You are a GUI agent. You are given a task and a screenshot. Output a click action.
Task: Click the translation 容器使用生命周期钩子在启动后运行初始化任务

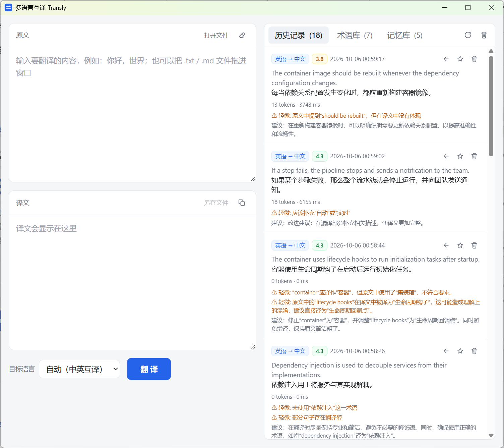point(342,269)
